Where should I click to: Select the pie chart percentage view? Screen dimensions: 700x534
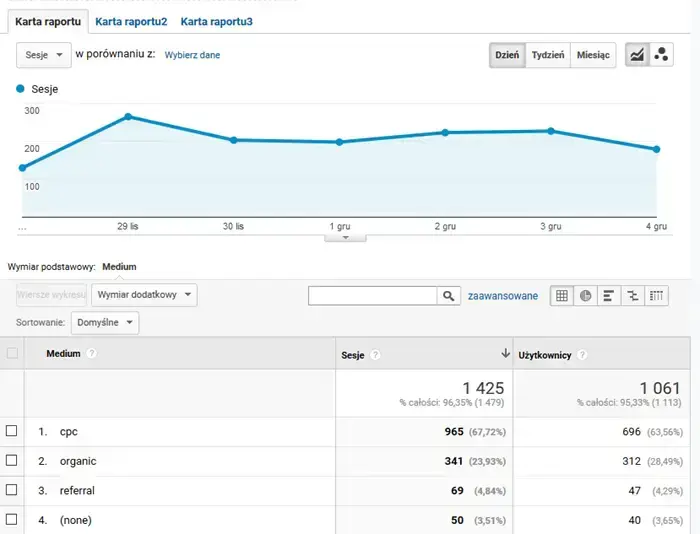coord(585,295)
